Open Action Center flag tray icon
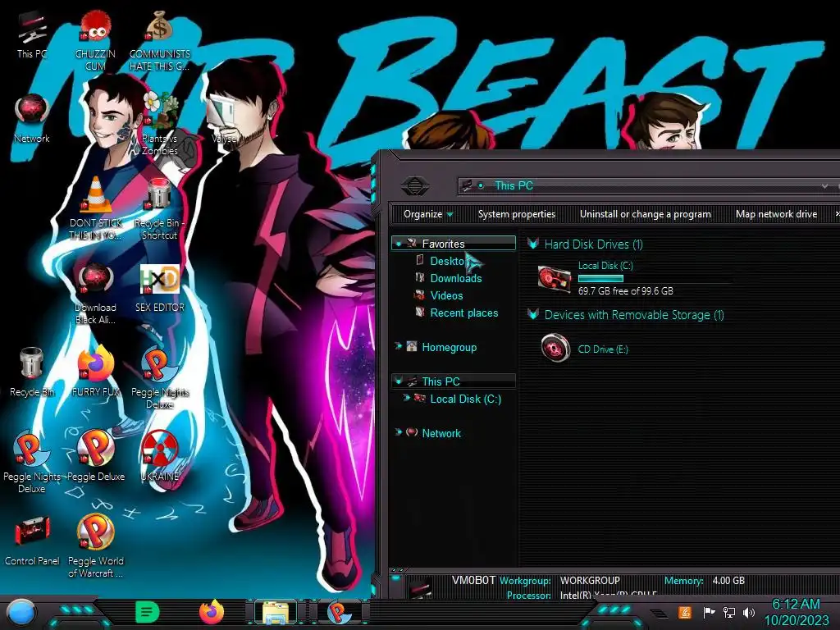The width and height of the screenshot is (840, 630). [709, 612]
